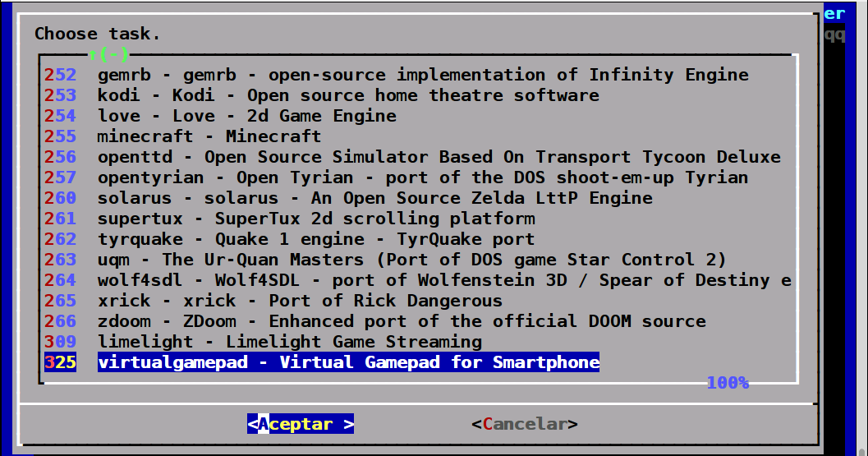This screenshot has width=868, height=456.
Task: Choose entry 253 kodi home theatre software
Action: 322,95
